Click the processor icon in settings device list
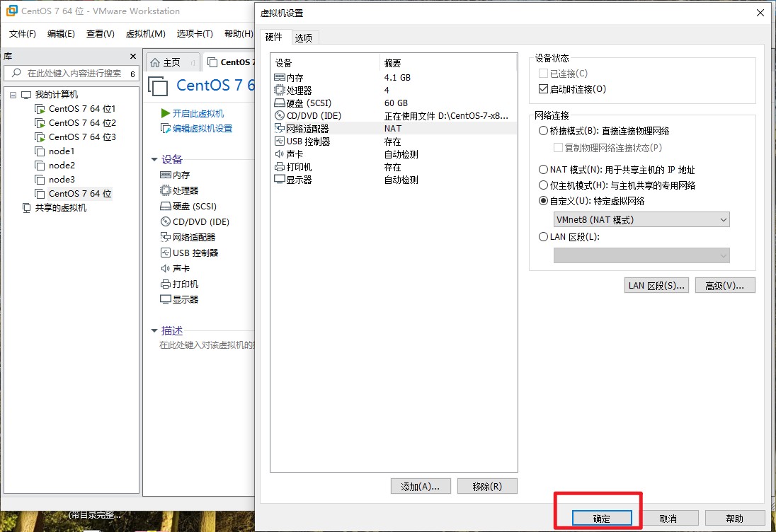 click(x=280, y=90)
